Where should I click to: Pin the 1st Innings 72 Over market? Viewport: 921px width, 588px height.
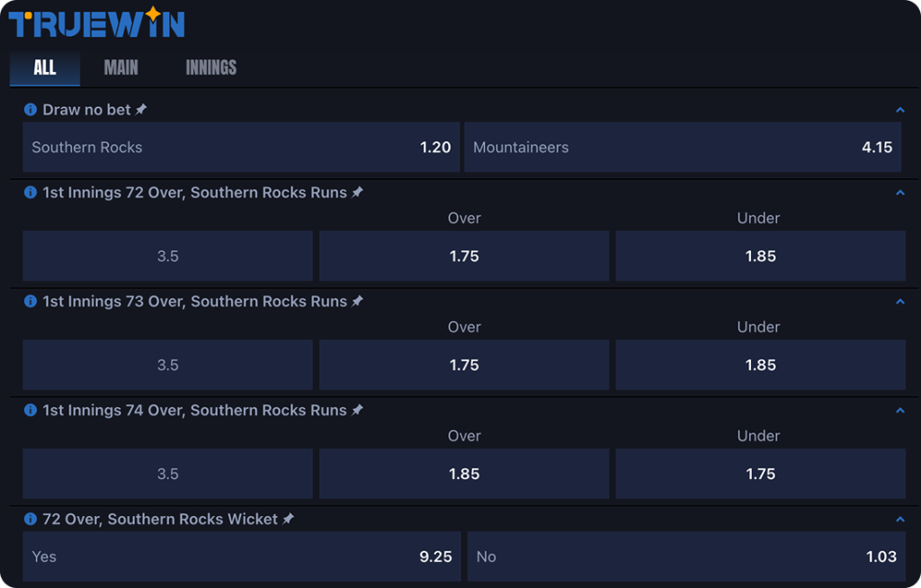(357, 192)
